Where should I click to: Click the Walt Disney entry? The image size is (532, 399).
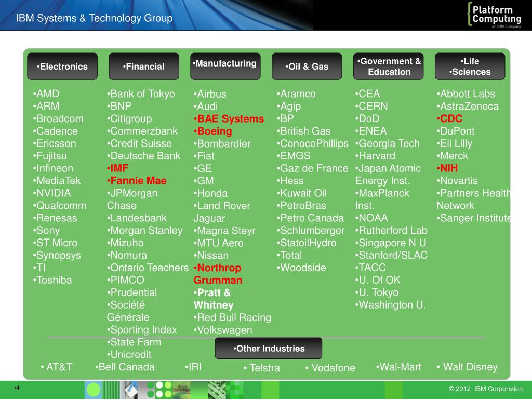click(x=467, y=367)
